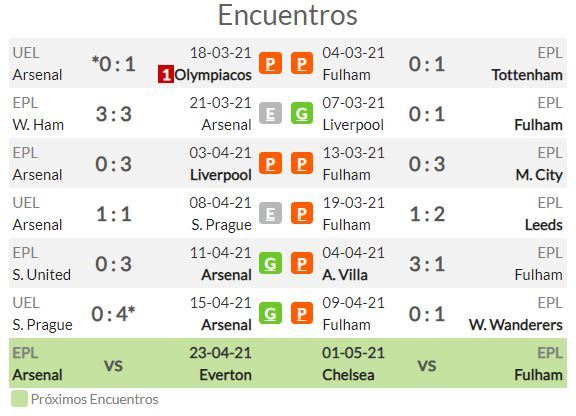Click orange P badge for W. Wanderers match
Viewport: 576px width, 416px height.
tap(302, 313)
